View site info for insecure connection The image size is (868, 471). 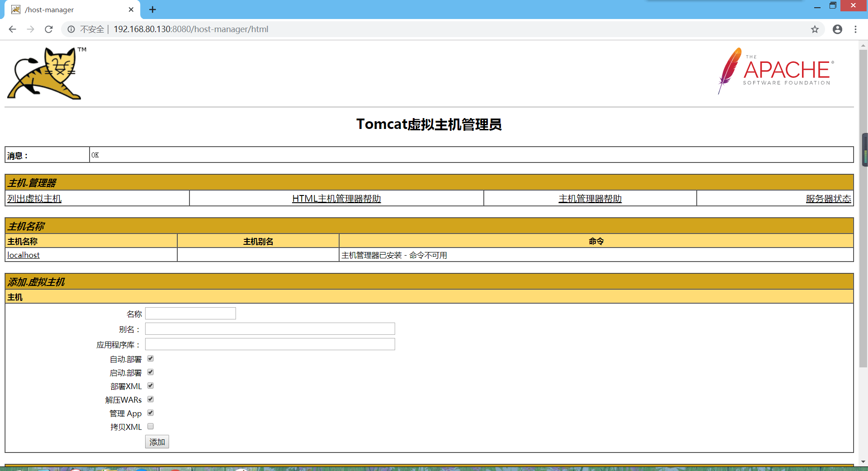pyautogui.click(x=71, y=29)
